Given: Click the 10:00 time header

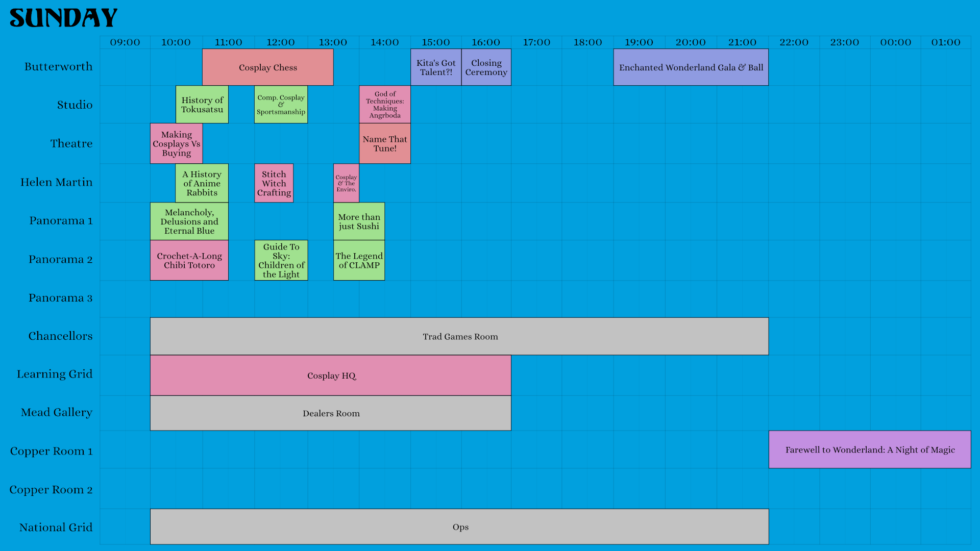Looking at the screenshot, I should 176,42.
